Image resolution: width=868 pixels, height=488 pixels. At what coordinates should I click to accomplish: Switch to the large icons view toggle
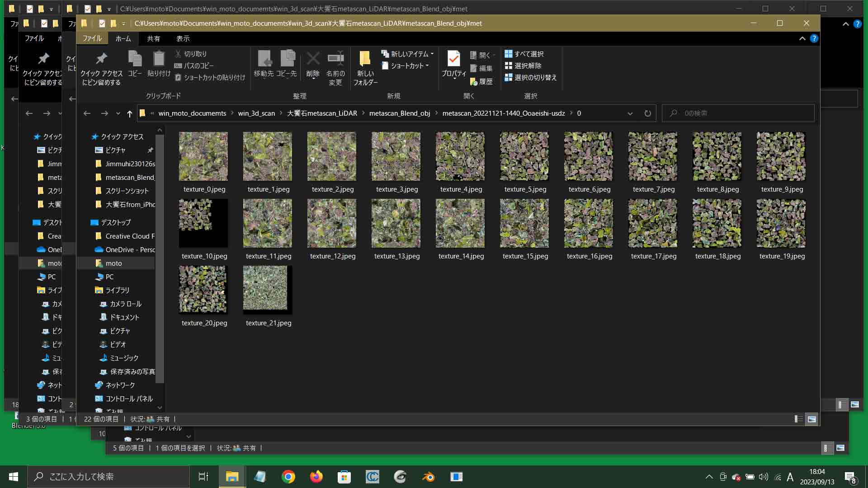coord(812,419)
